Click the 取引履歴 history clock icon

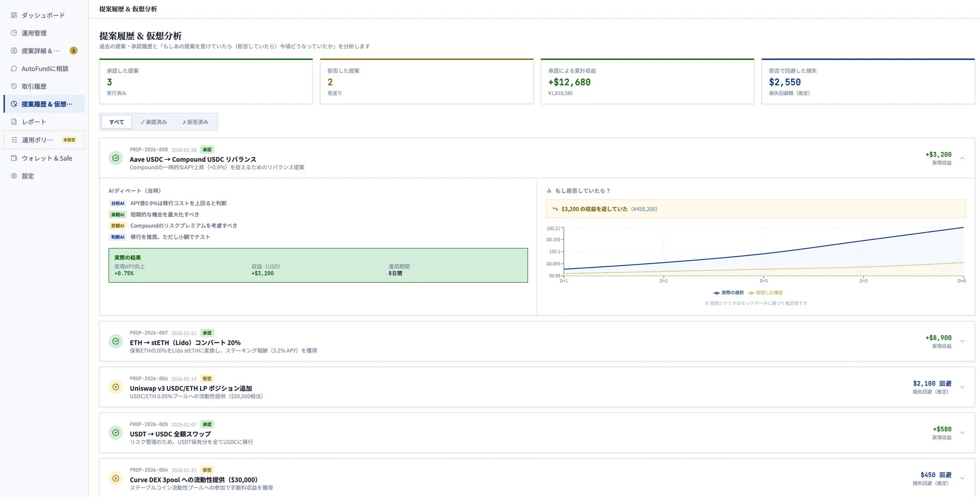[14, 87]
